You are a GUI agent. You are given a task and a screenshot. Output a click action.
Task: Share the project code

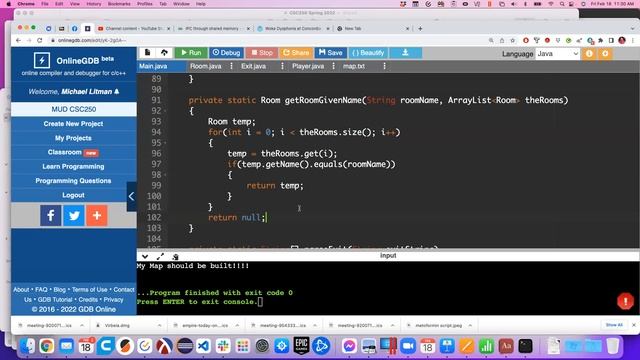coord(296,53)
